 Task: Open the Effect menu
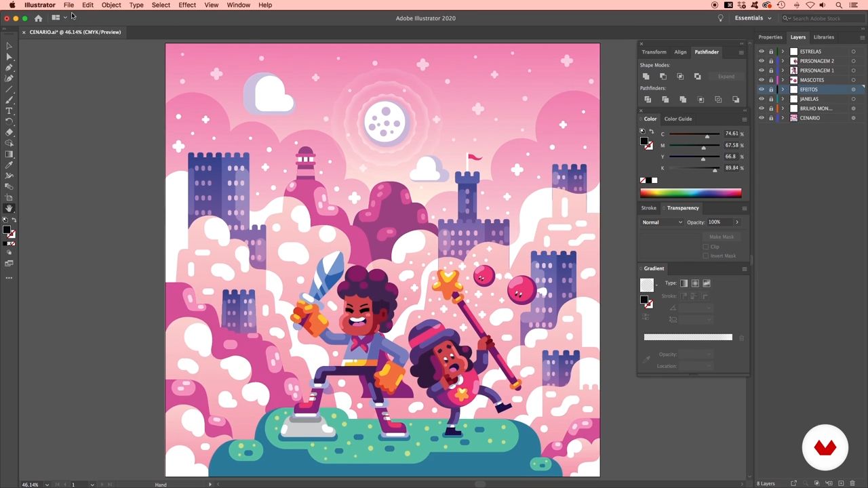[x=187, y=5]
